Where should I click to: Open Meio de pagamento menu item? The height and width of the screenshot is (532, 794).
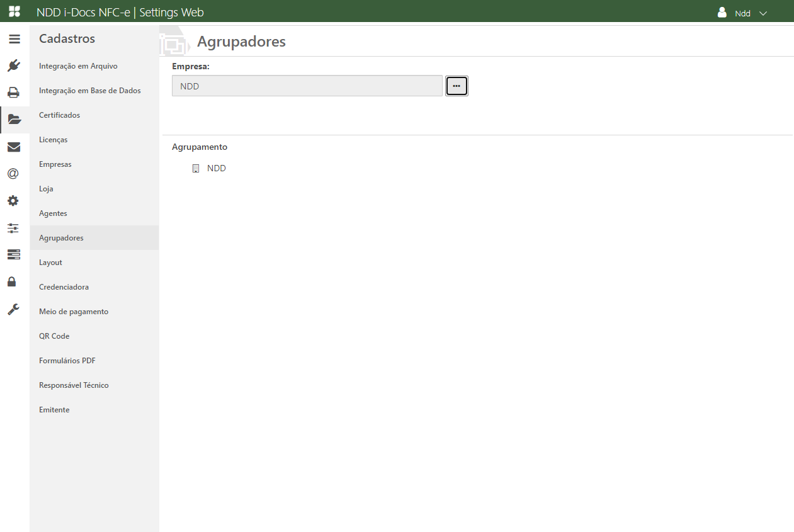[x=94, y=312]
